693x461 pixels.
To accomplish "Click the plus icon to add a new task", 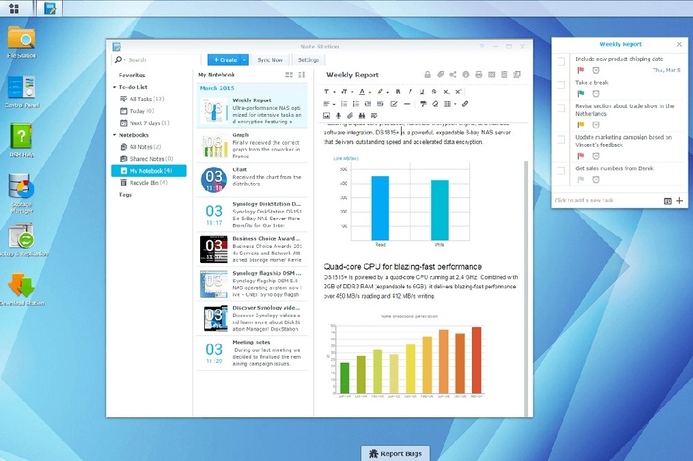I will [x=679, y=201].
